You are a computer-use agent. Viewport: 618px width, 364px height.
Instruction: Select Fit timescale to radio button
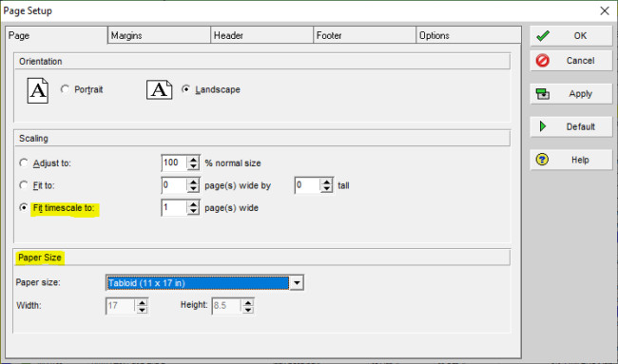(x=24, y=207)
